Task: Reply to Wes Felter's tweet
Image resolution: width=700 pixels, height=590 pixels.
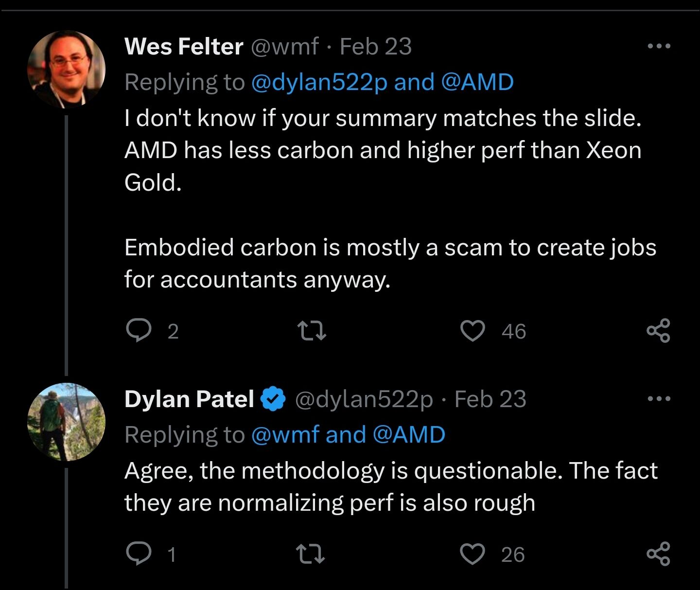Action: pos(139,331)
